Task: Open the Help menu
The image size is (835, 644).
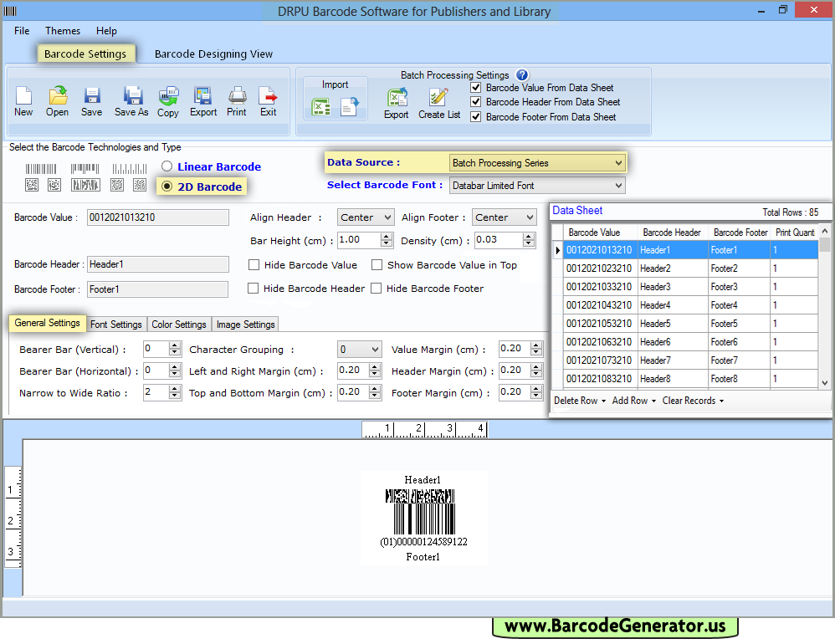Action: point(106,30)
